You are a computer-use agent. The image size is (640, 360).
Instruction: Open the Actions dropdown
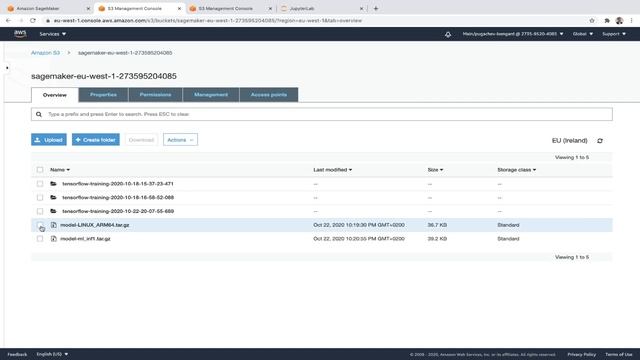180,140
